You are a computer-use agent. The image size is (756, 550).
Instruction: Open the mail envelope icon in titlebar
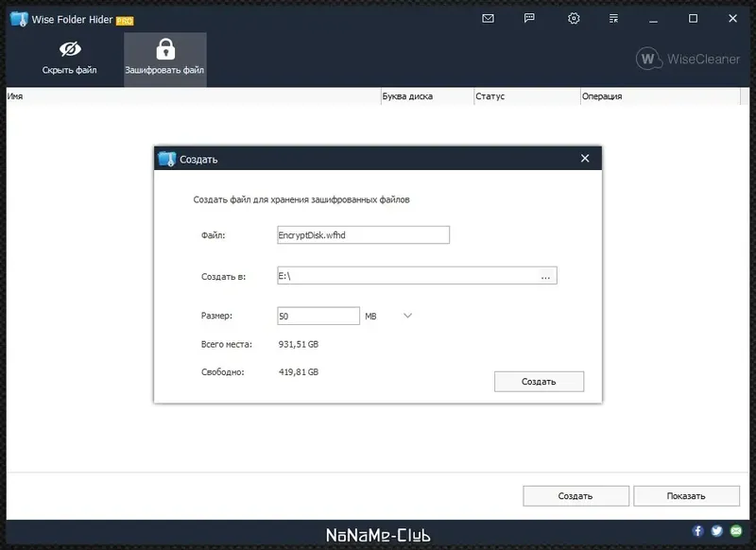[x=487, y=18]
